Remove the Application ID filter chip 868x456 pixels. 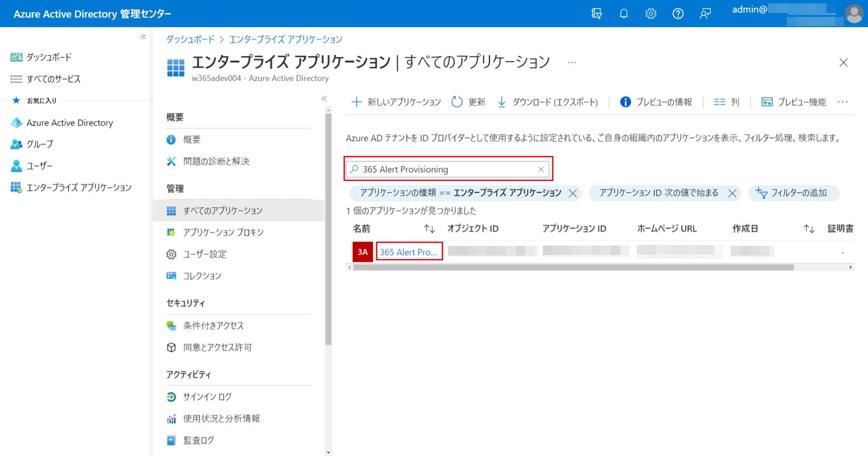point(733,193)
